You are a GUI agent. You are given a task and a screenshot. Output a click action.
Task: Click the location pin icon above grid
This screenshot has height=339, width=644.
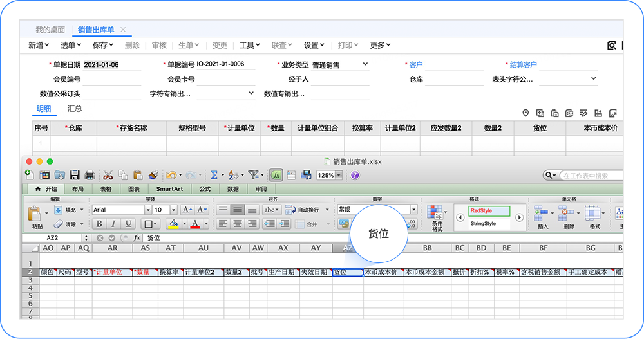(x=526, y=113)
